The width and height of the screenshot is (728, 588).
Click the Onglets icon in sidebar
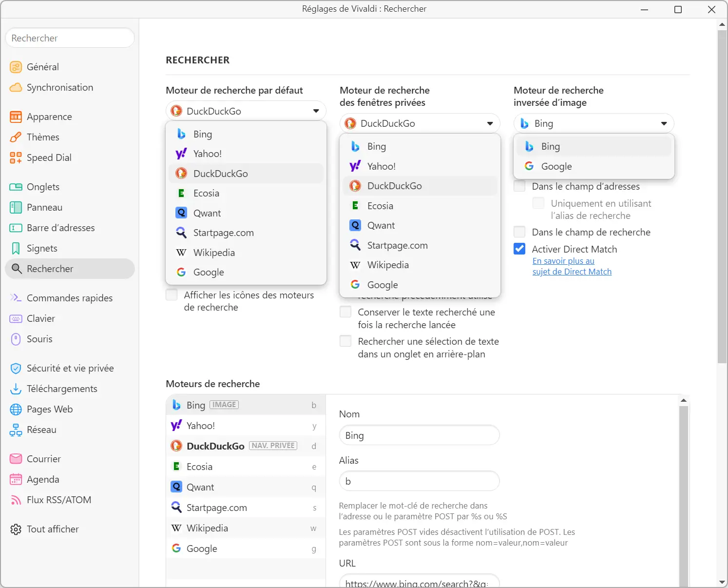pyautogui.click(x=16, y=187)
